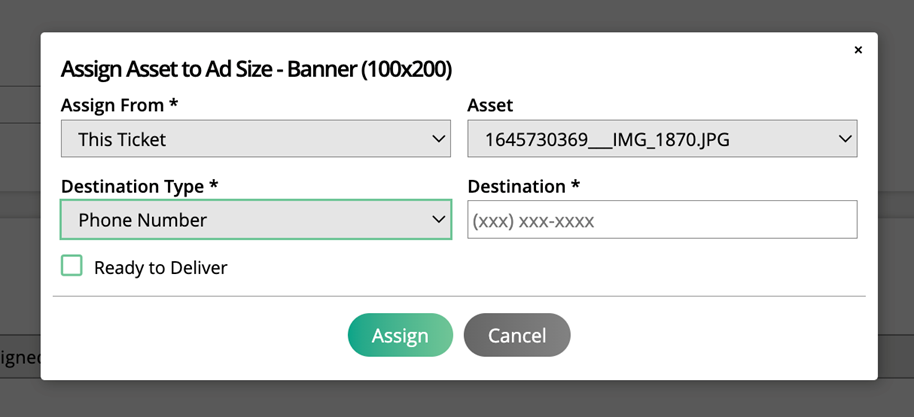Click the chevron arrow beside Phone Number
Image resolution: width=914 pixels, height=417 pixels.
438,220
